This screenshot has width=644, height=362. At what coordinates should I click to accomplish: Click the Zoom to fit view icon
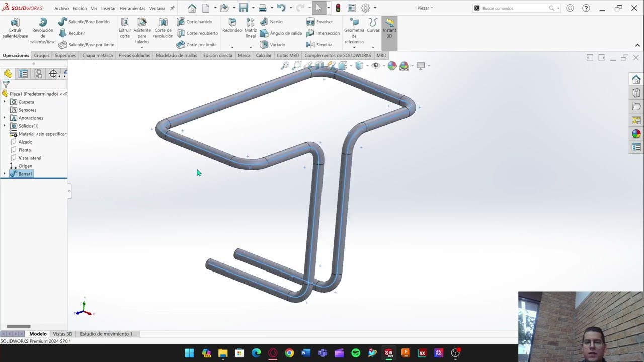(285, 66)
